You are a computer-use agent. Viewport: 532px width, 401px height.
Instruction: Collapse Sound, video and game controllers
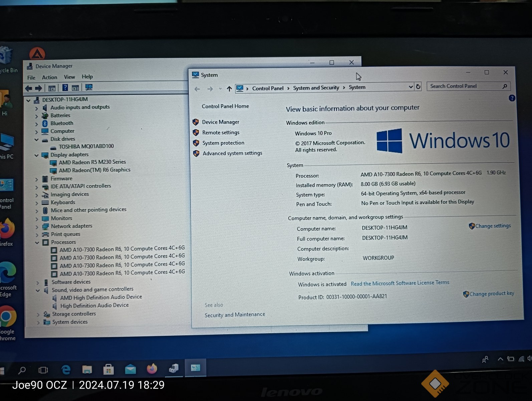38,290
